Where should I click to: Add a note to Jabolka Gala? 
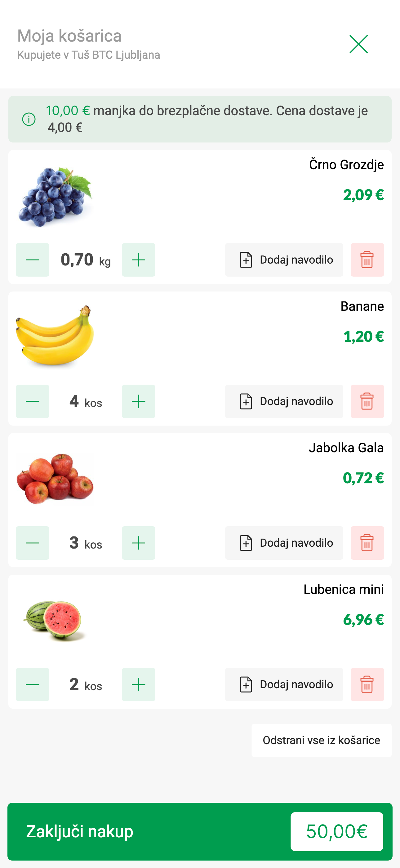pyautogui.click(x=284, y=543)
